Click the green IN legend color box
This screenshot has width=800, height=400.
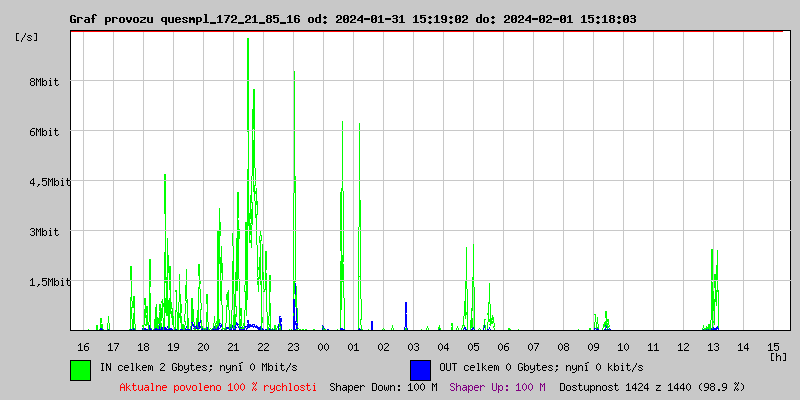tap(80, 369)
